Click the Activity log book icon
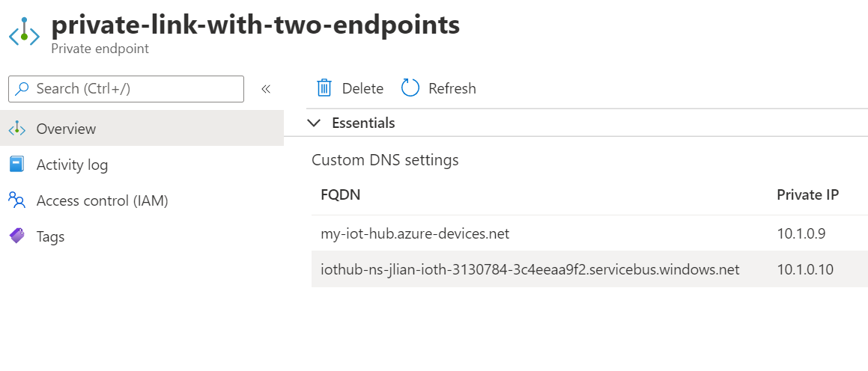The width and height of the screenshot is (868, 371). (x=16, y=165)
